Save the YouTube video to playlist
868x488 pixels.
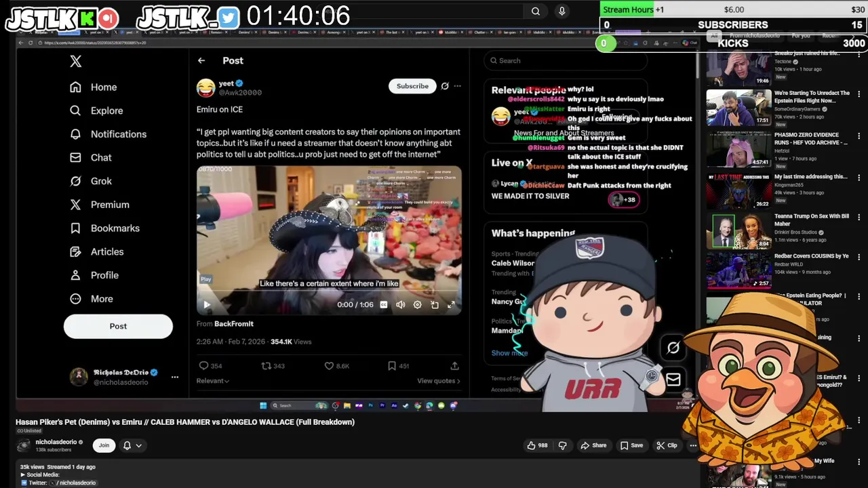[631, 445]
